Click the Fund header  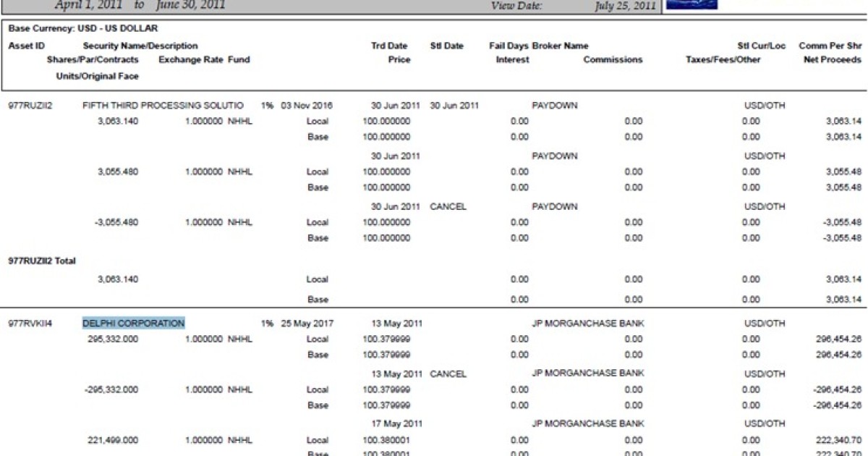239,59
